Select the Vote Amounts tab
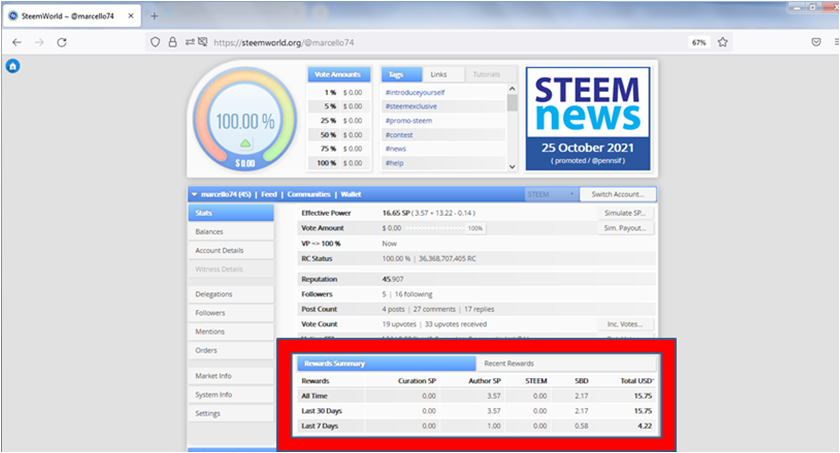The width and height of the screenshot is (840, 453). (338, 74)
